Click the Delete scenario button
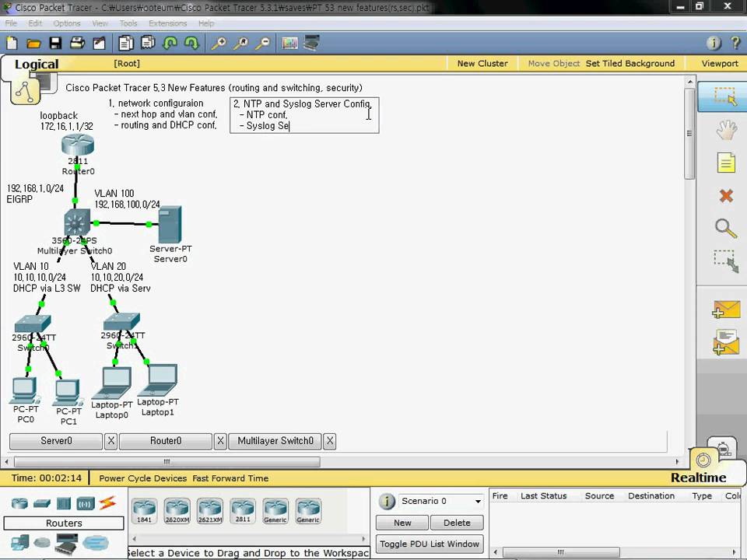The width and height of the screenshot is (747, 560). tap(457, 523)
